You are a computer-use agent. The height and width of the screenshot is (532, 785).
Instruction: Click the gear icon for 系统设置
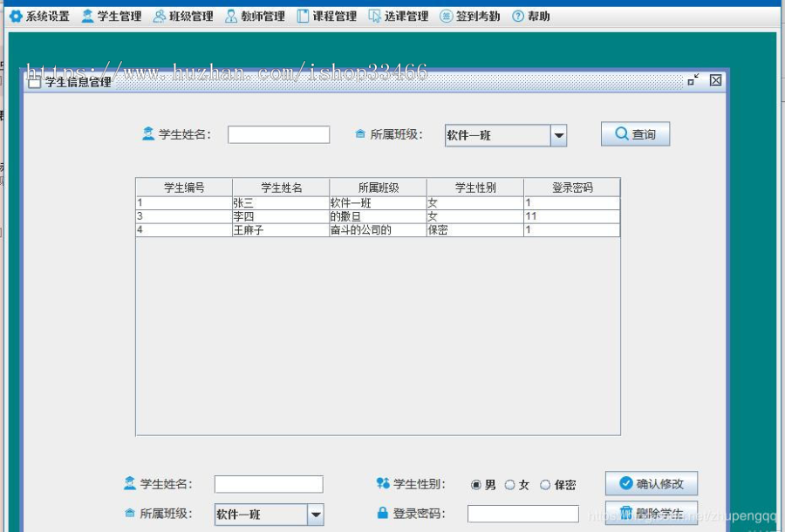click(17, 15)
